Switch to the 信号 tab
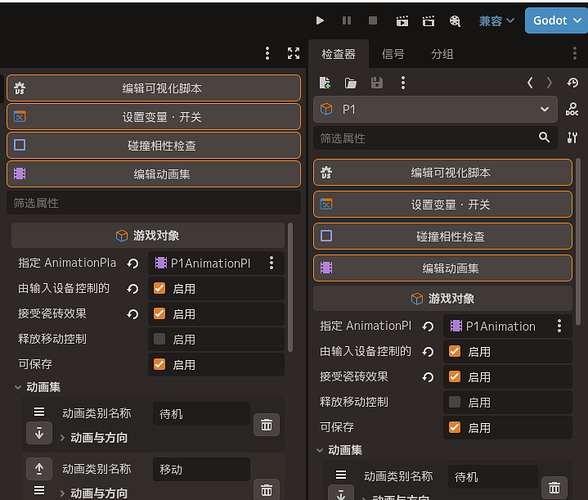Viewport: 588px width, 500px height. click(x=393, y=54)
